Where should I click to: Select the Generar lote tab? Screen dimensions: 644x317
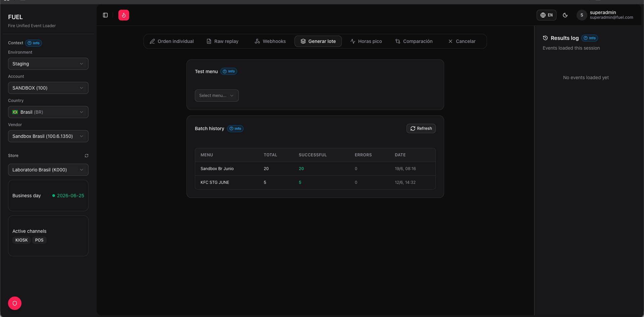coord(318,41)
